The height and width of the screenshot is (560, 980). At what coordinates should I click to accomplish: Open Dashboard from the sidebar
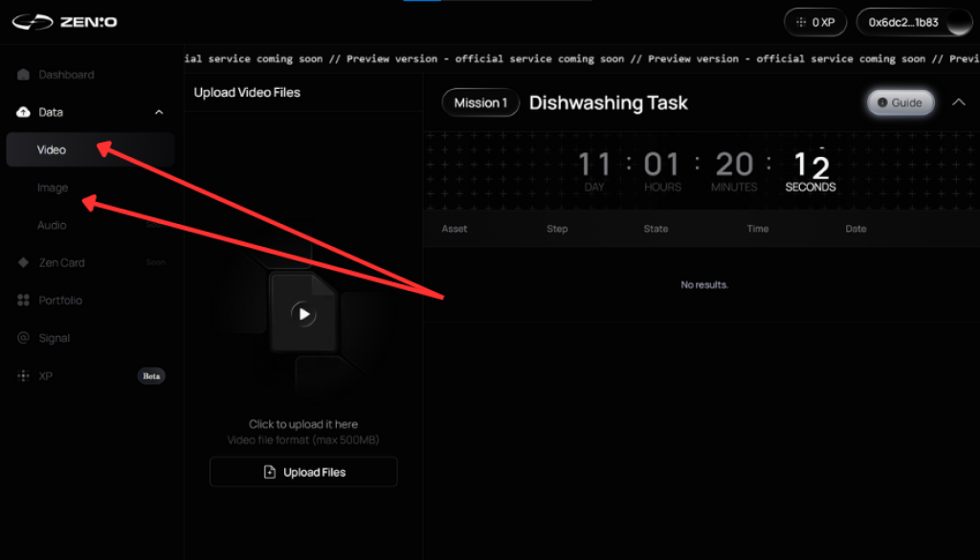coord(66,75)
